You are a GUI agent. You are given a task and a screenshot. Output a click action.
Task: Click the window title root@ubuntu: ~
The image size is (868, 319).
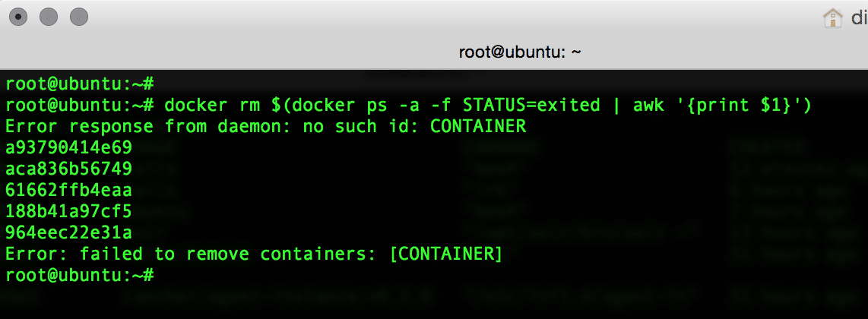click(520, 52)
